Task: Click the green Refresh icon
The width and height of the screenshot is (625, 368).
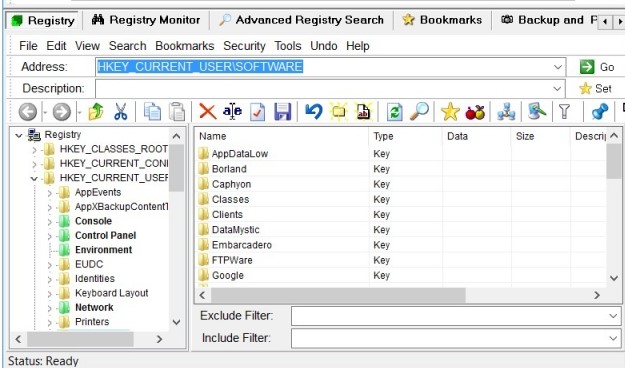Action: (x=394, y=112)
